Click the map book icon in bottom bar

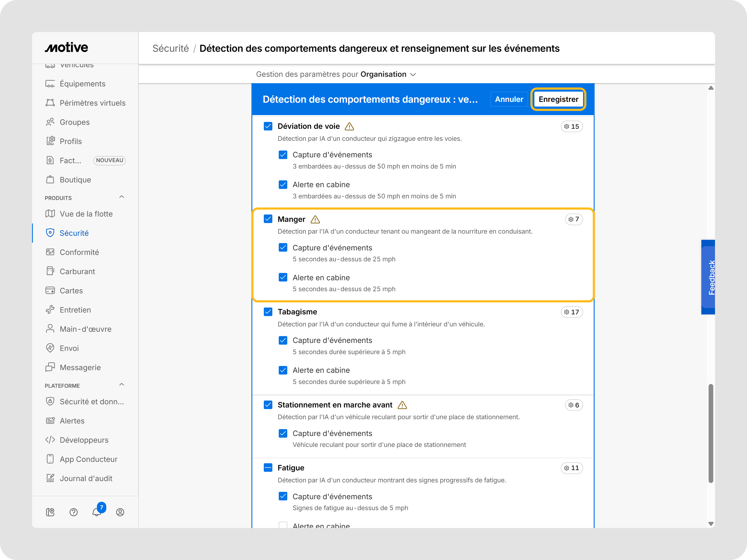(x=50, y=512)
